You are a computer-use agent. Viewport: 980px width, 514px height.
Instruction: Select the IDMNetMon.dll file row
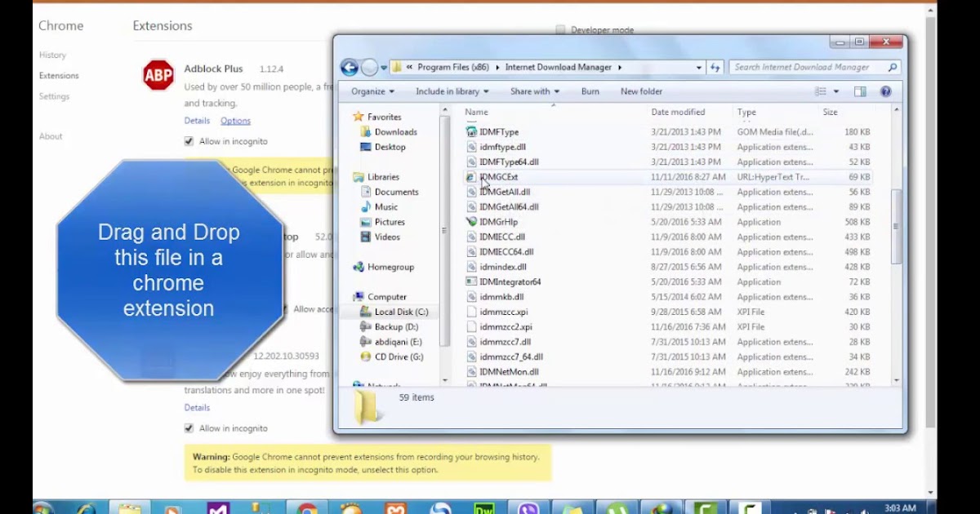tap(668, 372)
